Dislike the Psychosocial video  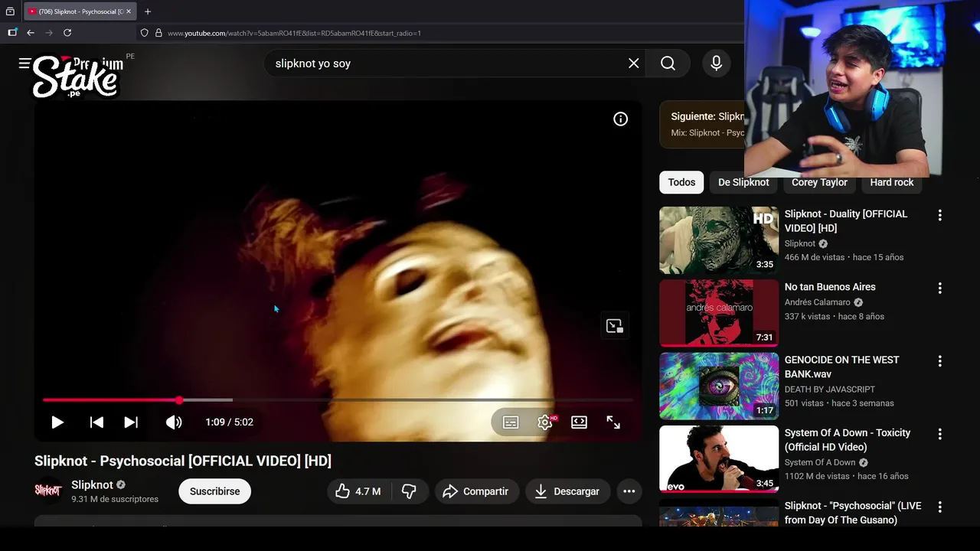(x=410, y=491)
